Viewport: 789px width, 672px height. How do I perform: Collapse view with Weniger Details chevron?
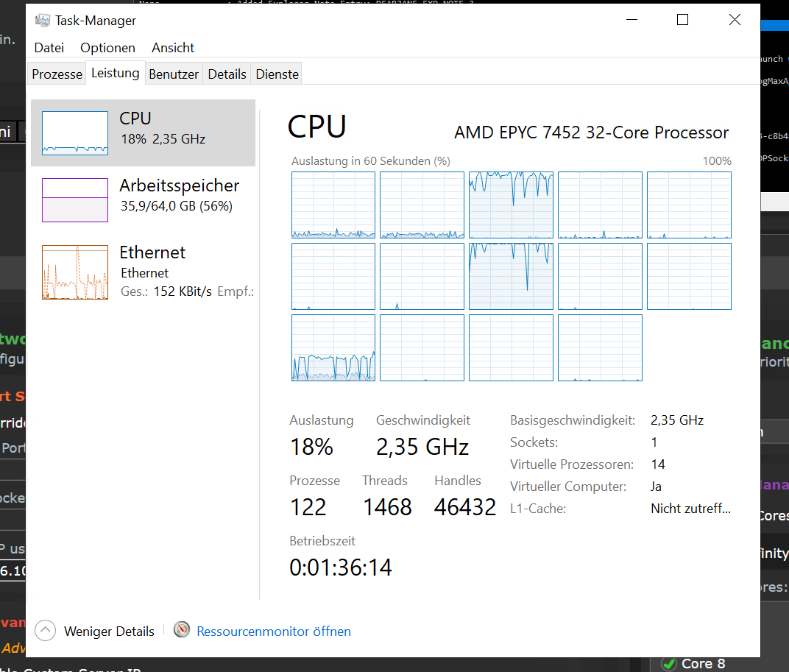click(46, 631)
